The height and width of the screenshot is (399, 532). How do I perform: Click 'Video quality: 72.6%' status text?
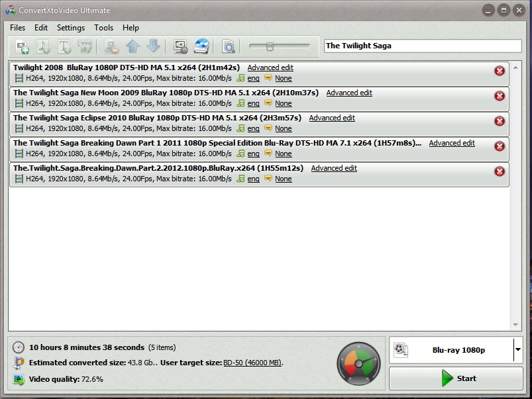[x=66, y=379]
